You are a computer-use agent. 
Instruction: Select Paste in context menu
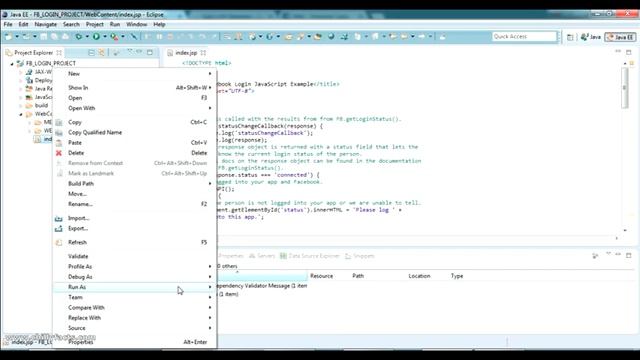[x=135, y=142]
